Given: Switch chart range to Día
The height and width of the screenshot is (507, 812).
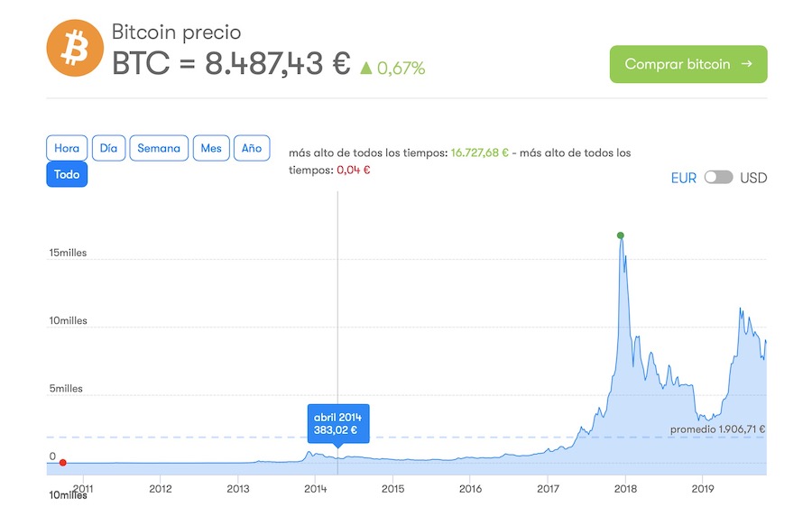Looking at the screenshot, I should tap(108, 148).
